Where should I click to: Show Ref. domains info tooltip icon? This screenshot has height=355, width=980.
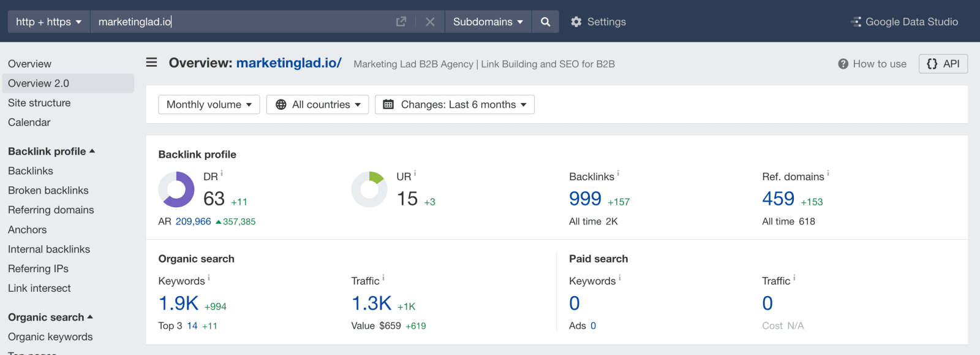828,174
